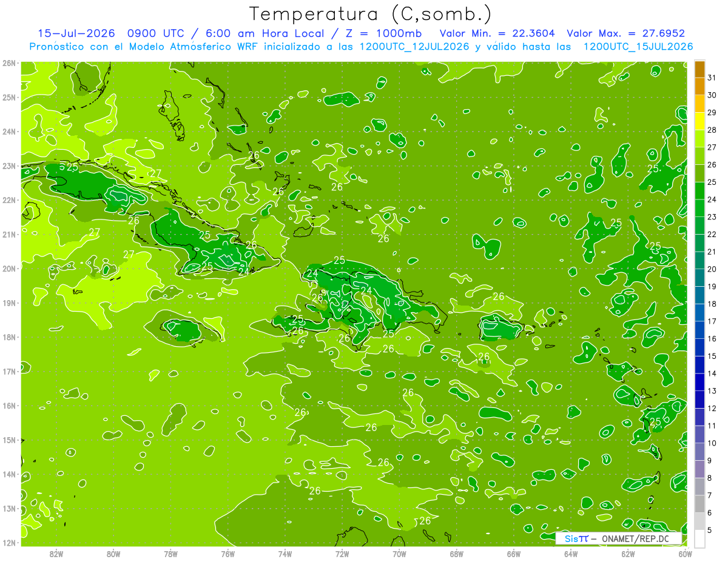The width and height of the screenshot is (728, 562).
Task: Click the 26N latitude axis label
Action: click(x=10, y=63)
